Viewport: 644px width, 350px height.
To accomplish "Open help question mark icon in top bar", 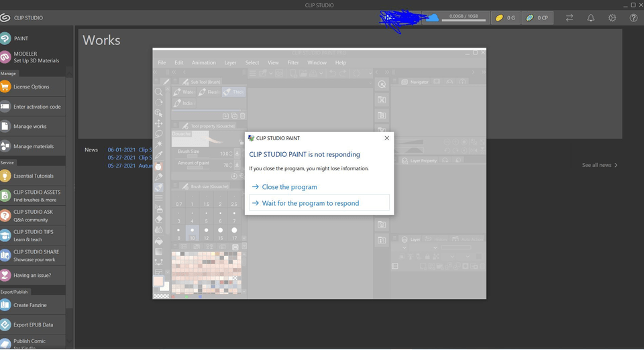I will tap(633, 17).
